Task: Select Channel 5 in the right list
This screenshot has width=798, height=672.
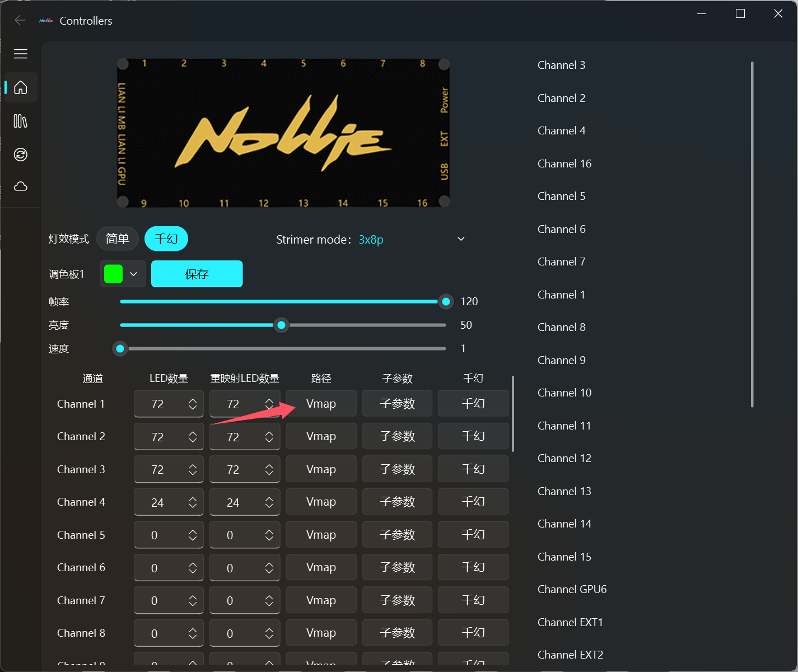Action: (562, 197)
